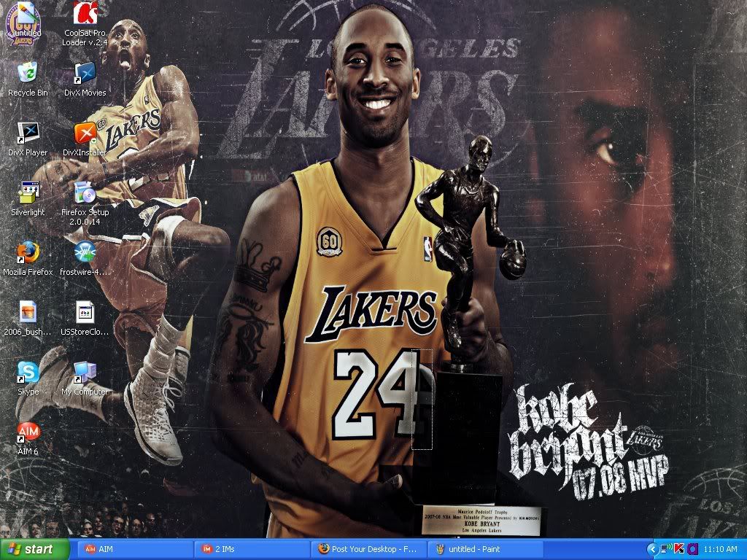Select the My Computer shortcut

click(x=85, y=378)
